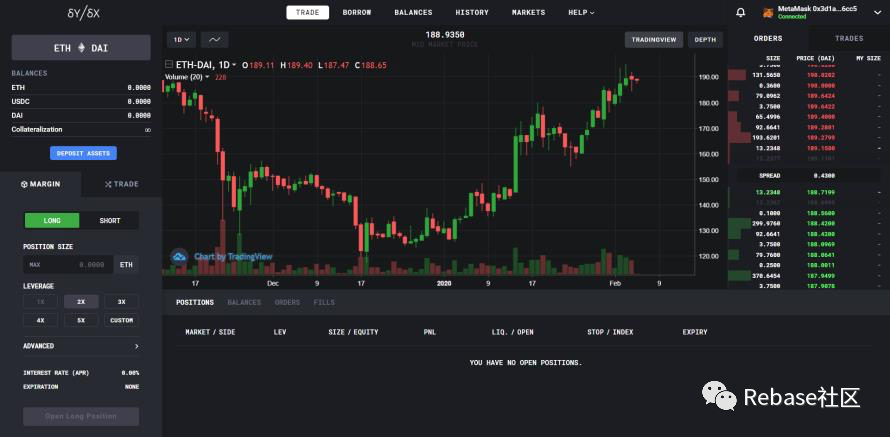Open the MARKETS page
Screen dimensions: 890x437
click(528, 12)
